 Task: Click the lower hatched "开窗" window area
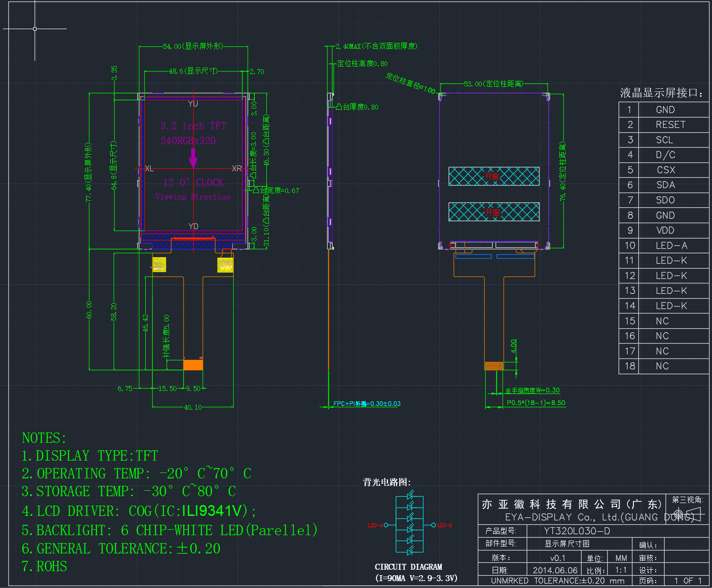494,212
